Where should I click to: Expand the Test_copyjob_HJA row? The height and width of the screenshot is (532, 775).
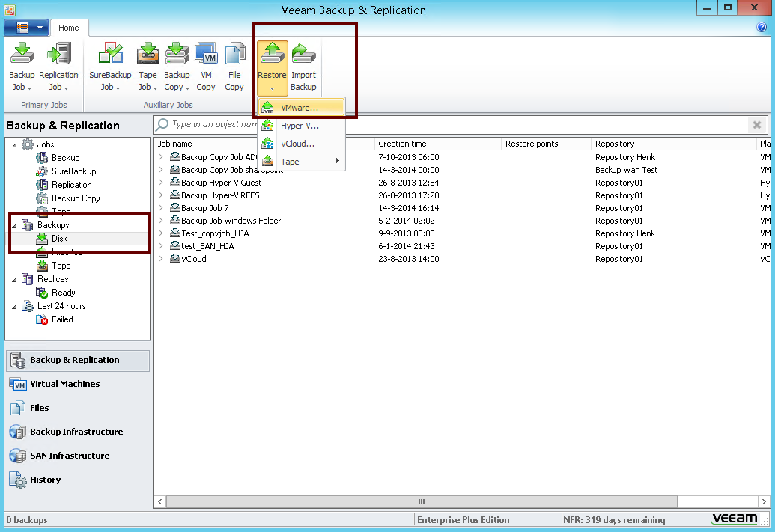(161, 233)
